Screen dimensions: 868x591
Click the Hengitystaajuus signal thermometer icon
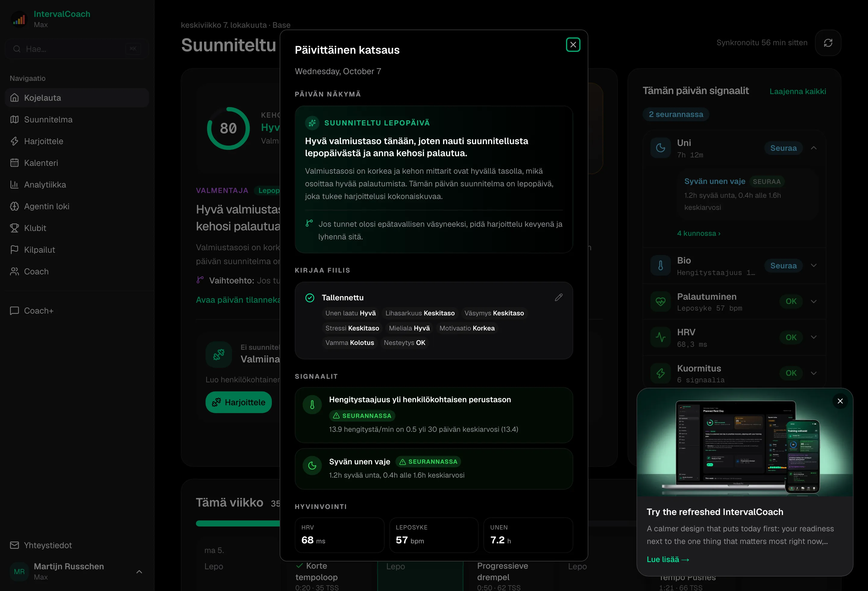pos(312,405)
